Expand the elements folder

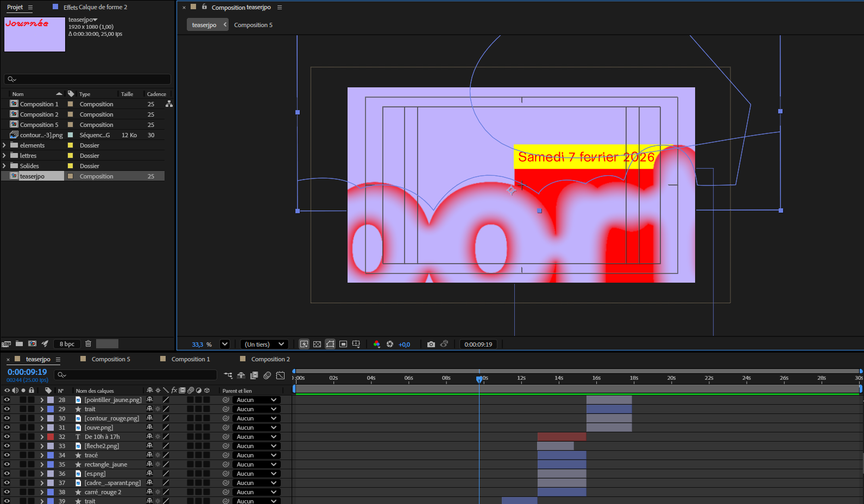point(5,145)
